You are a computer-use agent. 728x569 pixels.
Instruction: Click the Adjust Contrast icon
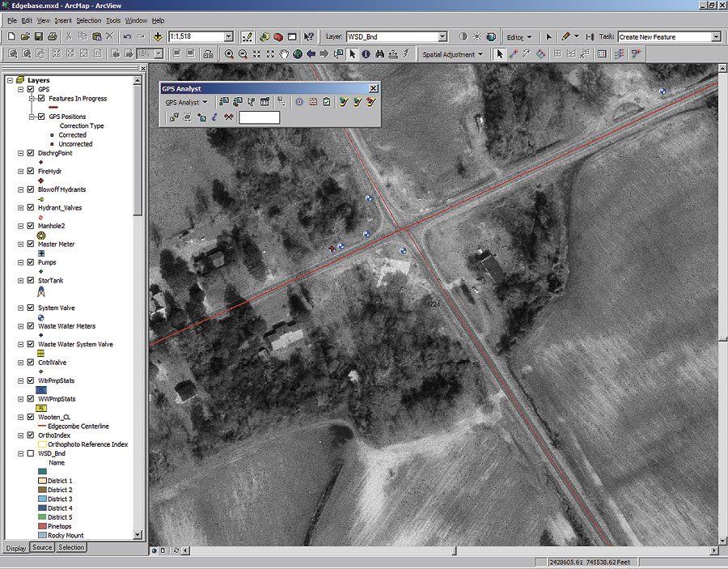click(x=463, y=36)
